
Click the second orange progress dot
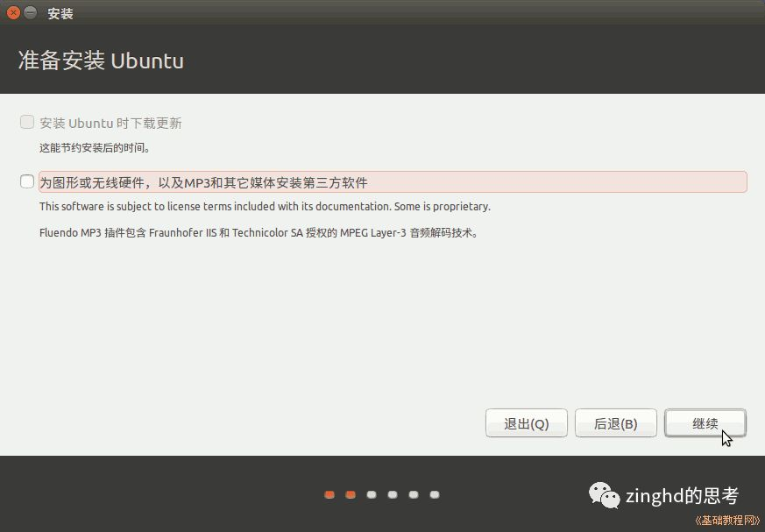click(351, 495)
